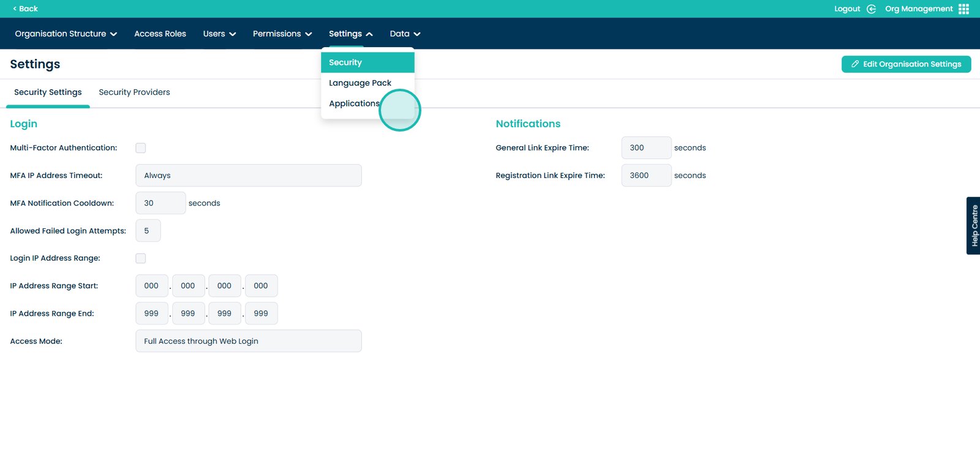
Task: Switch to the Security Providers tab
Action: point(134,92)
